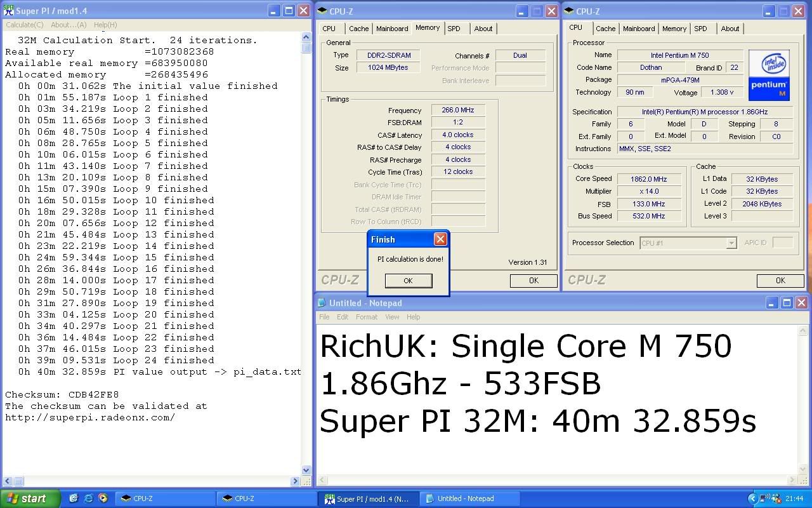Click Super PI vertical scrollbar down arrow
Viewport: 812px width, 508px height.
tap(306, 471)
